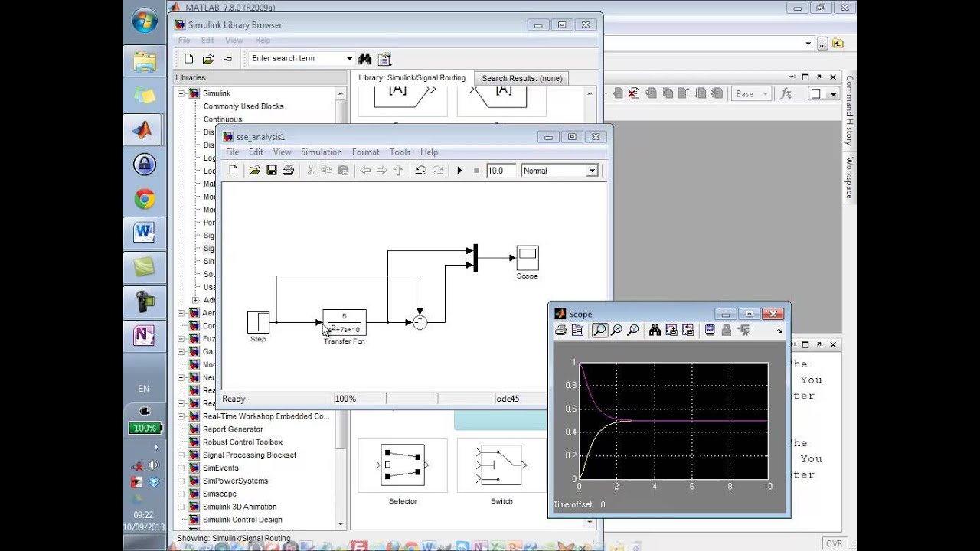Select Continuous library entry
This screenshot has width=980, height=551.
[222, 119]
